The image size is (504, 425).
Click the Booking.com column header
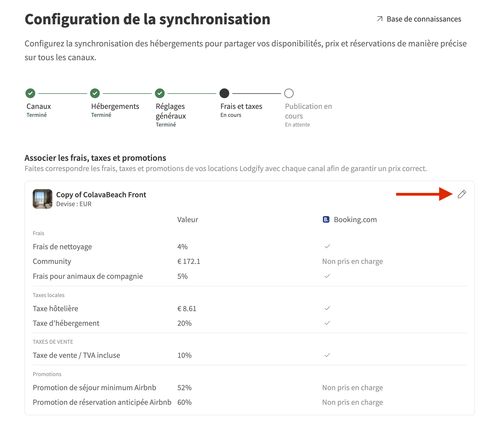(x=355, y=220)
